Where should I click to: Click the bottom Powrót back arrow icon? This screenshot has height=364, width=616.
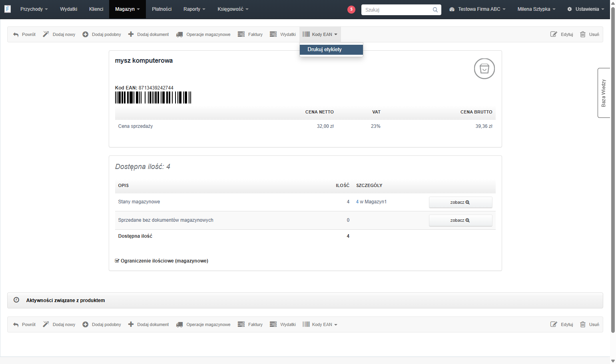(16, 324)
